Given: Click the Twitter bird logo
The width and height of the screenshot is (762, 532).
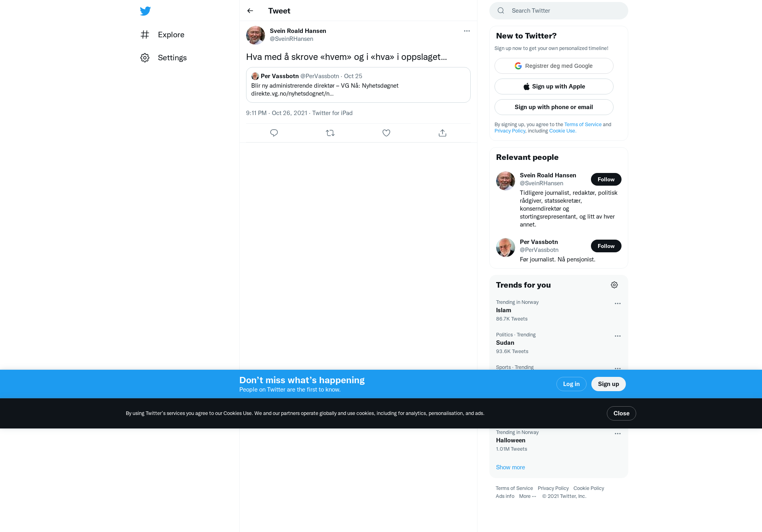Looking at the screenshot, I should pos(145,11).
